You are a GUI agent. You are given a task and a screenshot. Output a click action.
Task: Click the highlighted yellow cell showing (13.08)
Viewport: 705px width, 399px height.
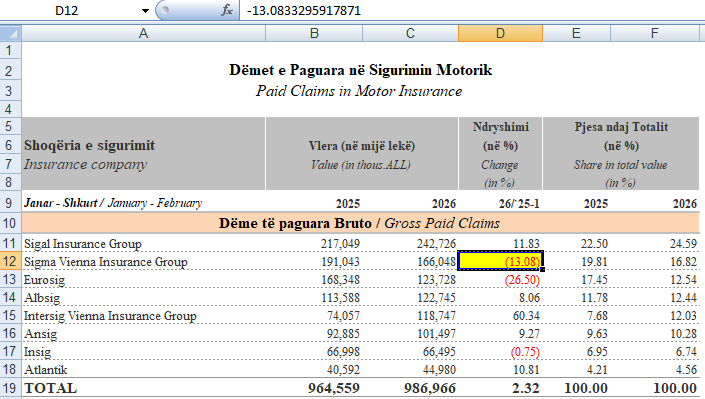[500, 261]
